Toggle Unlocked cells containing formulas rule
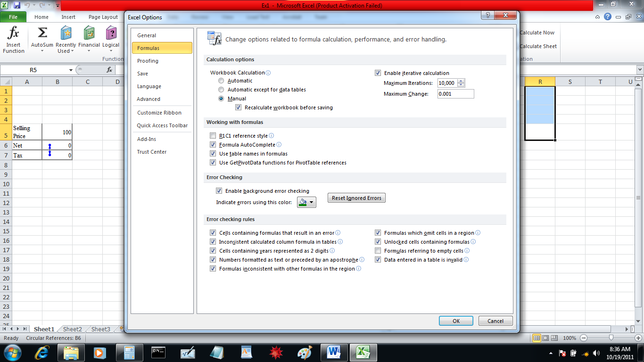 (x=378, y=242)
